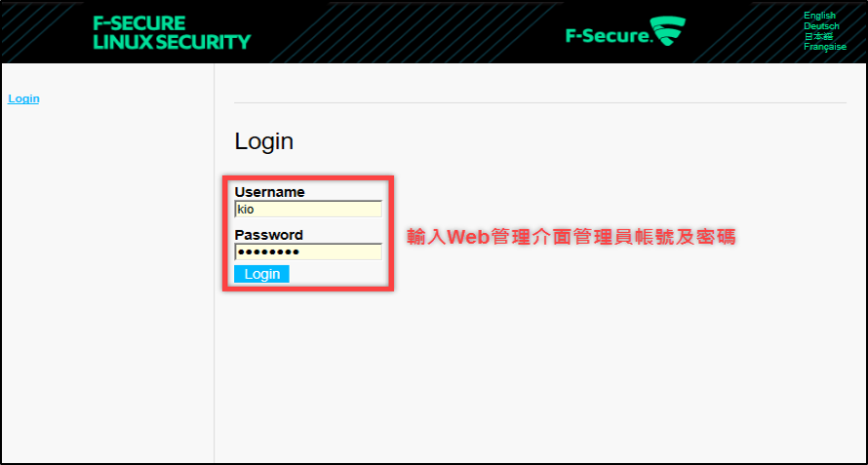The height and width of the screenshot is (465, 868).
Task: Switch language to English
Action: (819, 16)
